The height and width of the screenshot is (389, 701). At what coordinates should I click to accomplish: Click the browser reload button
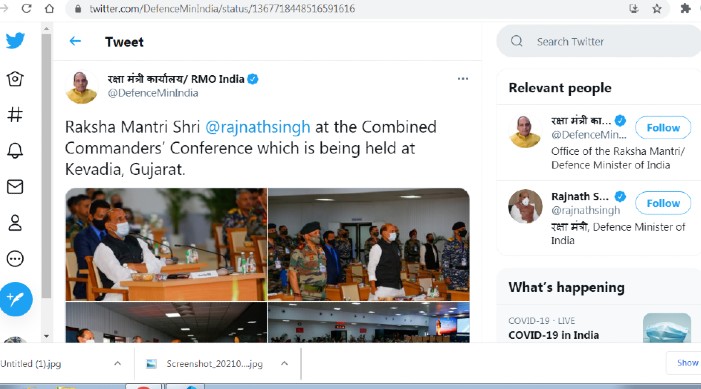[x=26, y=8]
